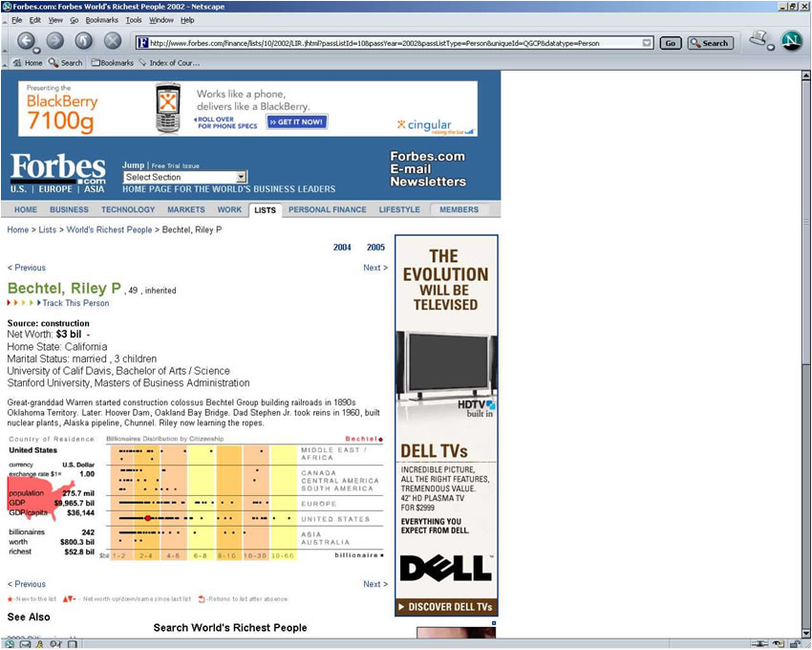Click the Netscape N logo throbber

pyautogui.click(x=791, y=40)
